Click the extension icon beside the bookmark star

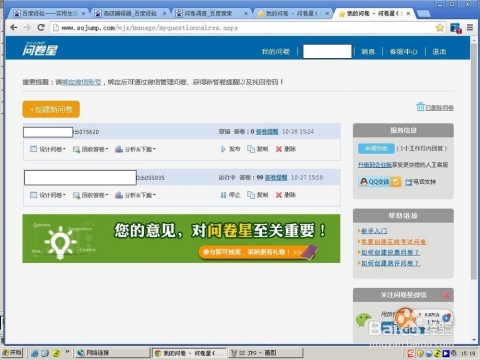coord(456,28)
